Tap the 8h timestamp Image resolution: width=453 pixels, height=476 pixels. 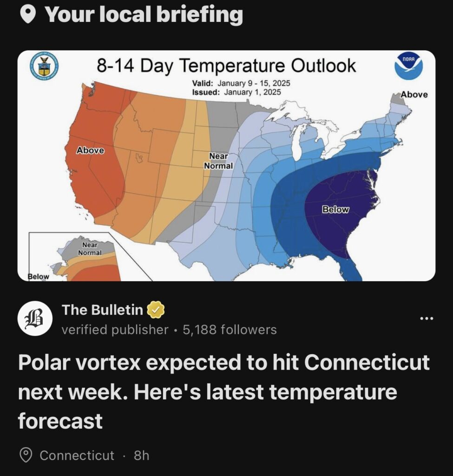click(x=141, y=455)
